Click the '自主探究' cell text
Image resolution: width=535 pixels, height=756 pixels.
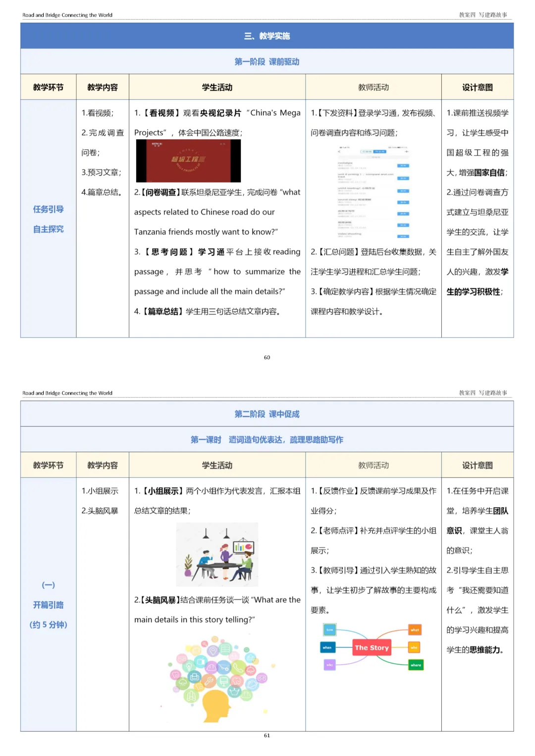[49, 229]
